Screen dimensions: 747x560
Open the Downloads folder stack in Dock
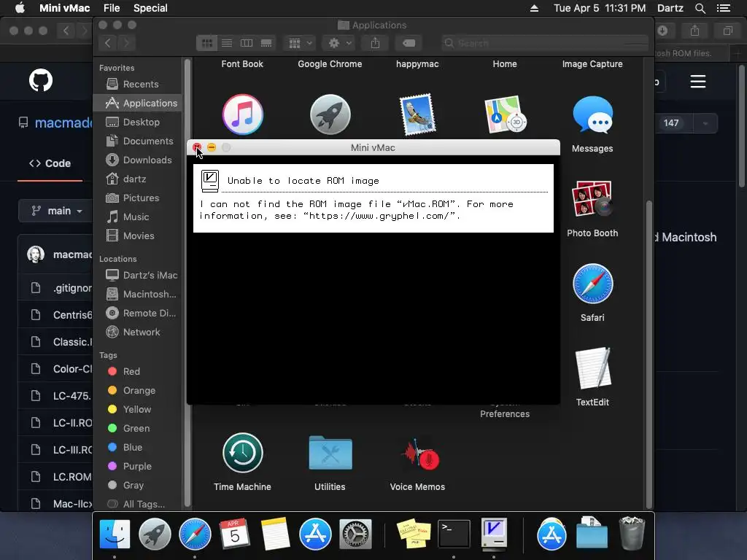[592, 534]
